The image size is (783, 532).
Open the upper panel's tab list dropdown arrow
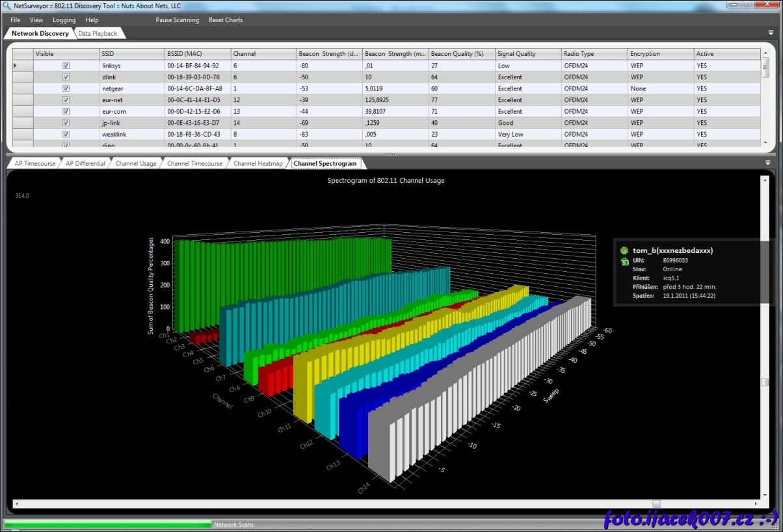[771, 33]
